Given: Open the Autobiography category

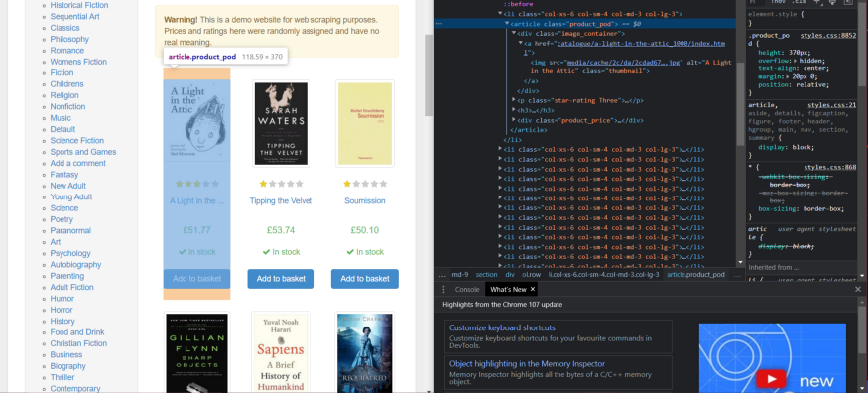Looking at the screenshot, I should point(75,265).
